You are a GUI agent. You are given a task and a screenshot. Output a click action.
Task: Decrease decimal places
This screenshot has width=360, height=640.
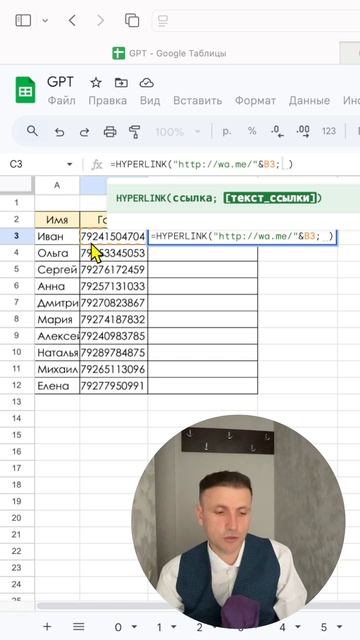(277, 131)
